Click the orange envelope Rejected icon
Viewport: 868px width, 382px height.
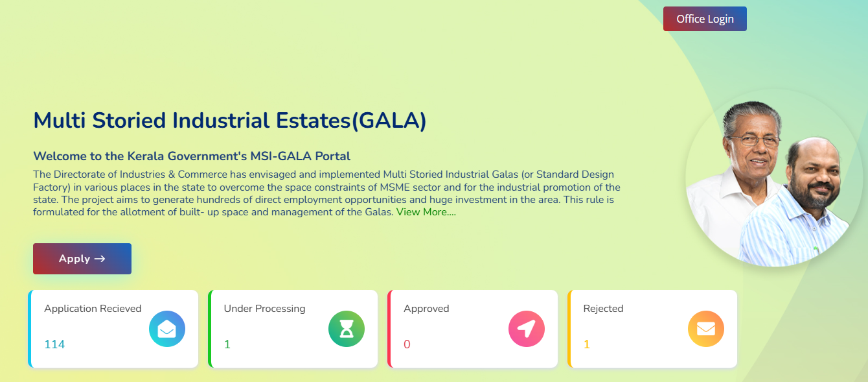click(705, 329)
